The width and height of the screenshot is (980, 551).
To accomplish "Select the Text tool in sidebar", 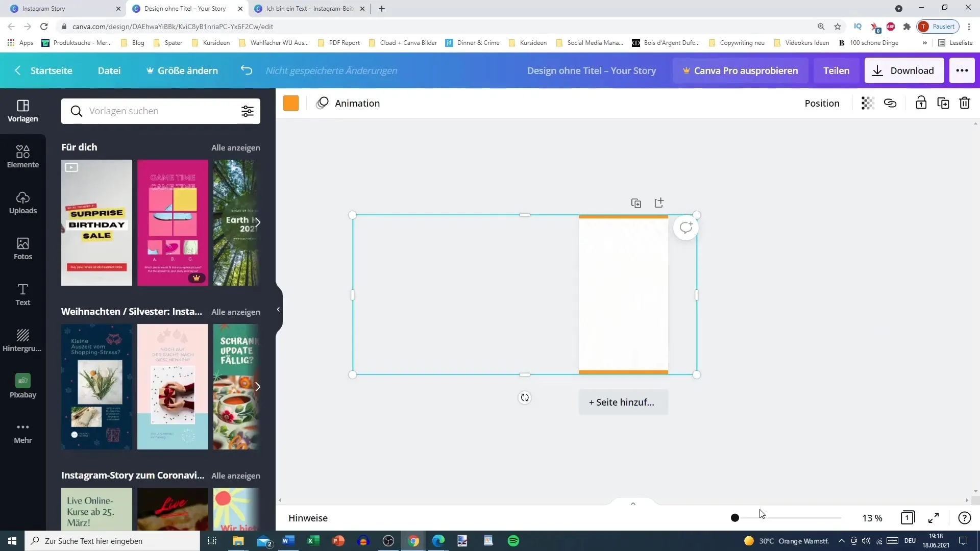I will pyautogui.click(x=23, y=294).
